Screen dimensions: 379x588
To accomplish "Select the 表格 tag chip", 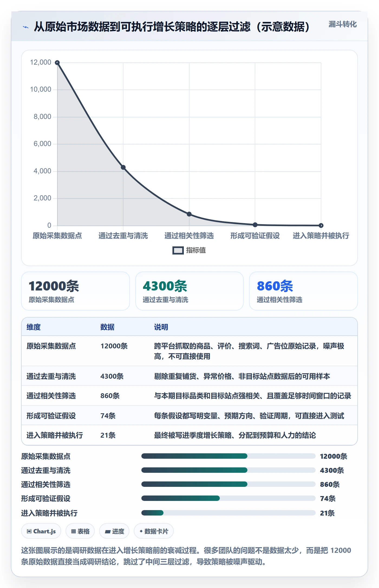I will (x=80, y=531).
